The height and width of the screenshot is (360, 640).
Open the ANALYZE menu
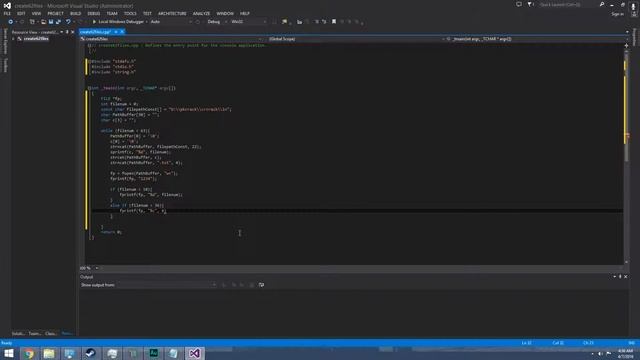(201, 13)
